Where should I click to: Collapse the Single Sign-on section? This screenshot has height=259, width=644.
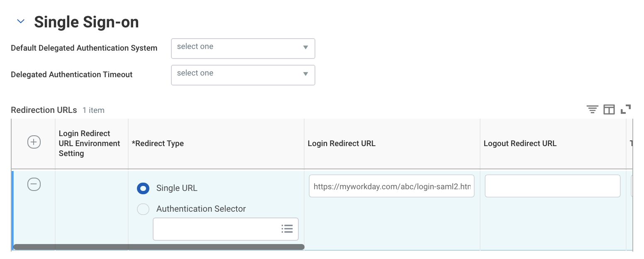coord(20,21)
